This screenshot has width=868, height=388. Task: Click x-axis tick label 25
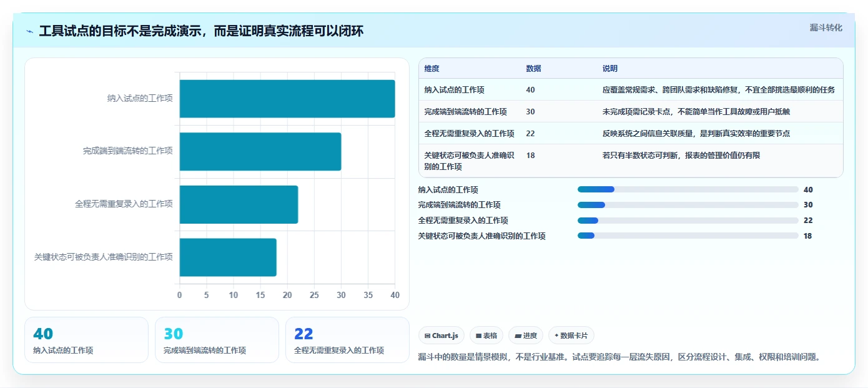tap(314, 295)
